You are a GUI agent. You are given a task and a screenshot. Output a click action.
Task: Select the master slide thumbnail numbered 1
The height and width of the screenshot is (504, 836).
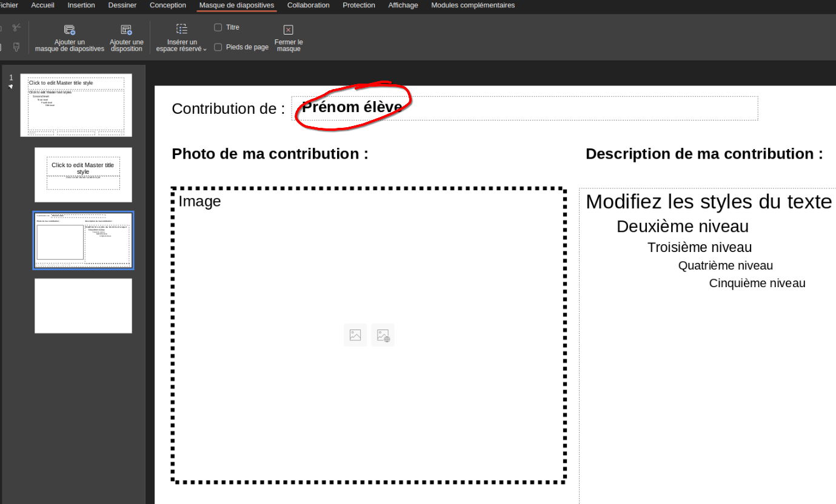76,105
